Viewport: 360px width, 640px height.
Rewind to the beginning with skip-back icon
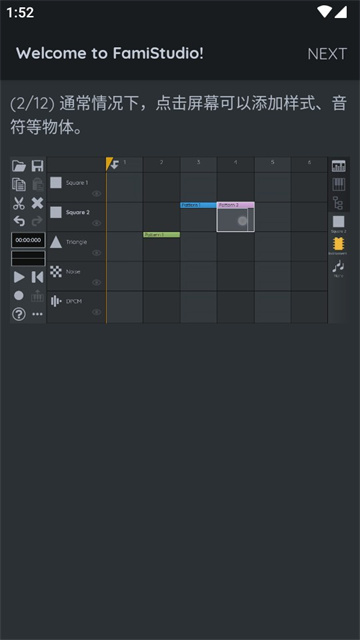(x=38, y=277)
